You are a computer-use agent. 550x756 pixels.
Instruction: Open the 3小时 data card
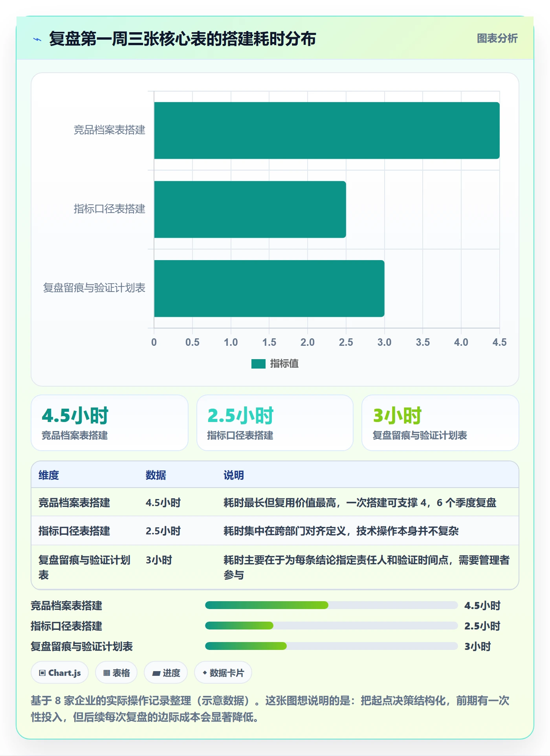(440, 423)
